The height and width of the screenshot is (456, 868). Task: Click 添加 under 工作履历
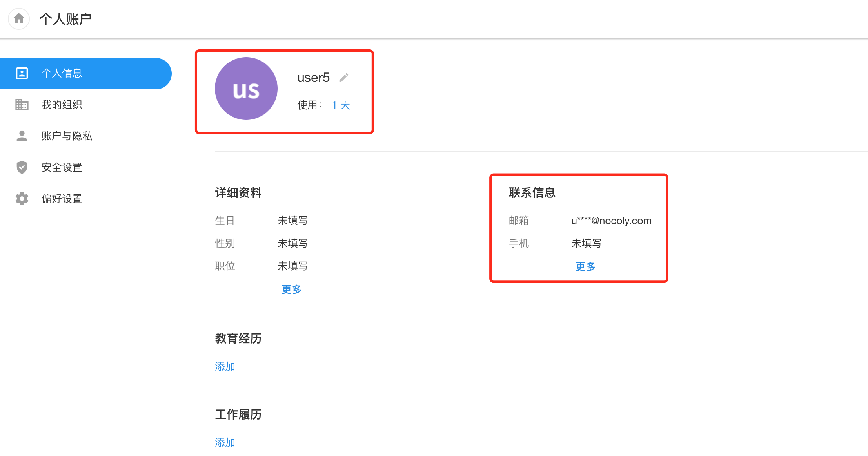pyautogui.click(x=225, y=443)
